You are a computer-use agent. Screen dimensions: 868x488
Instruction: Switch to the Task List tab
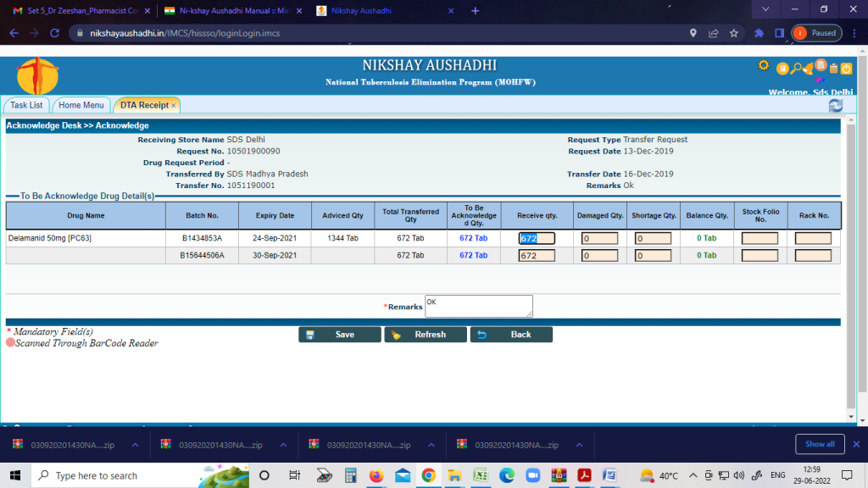[26, 105]
